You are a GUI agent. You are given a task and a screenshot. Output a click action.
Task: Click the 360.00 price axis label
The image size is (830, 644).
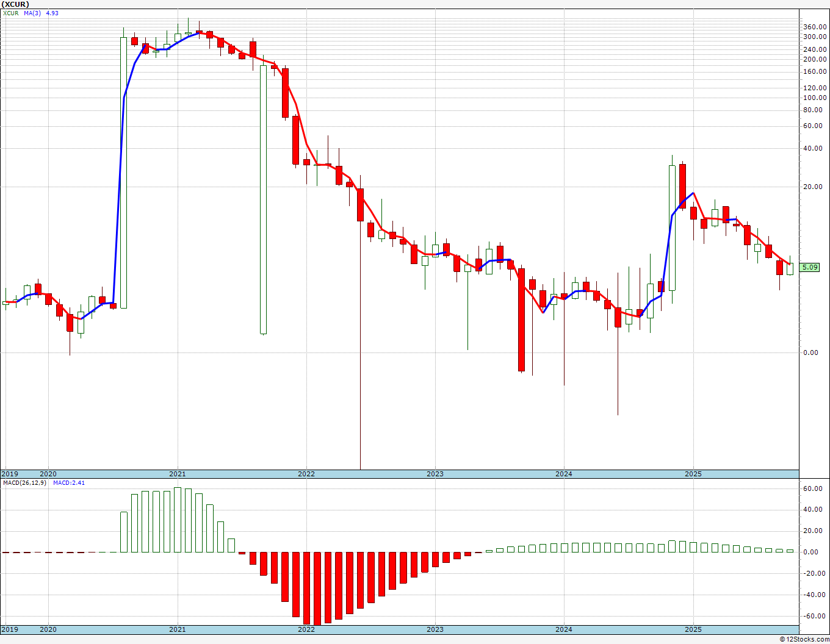click(x=815, y=27)
